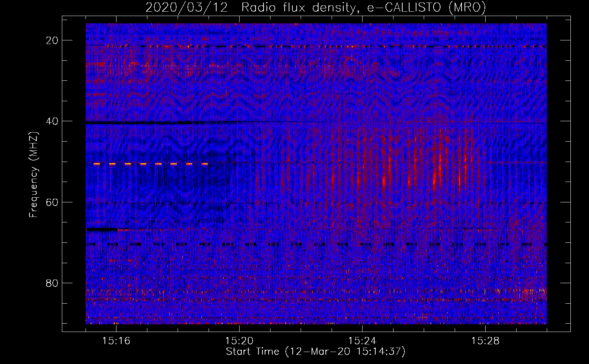The image size is (589, 364).
Task: Click the time tick label '15:28'
Action: [x=485, y=341]
